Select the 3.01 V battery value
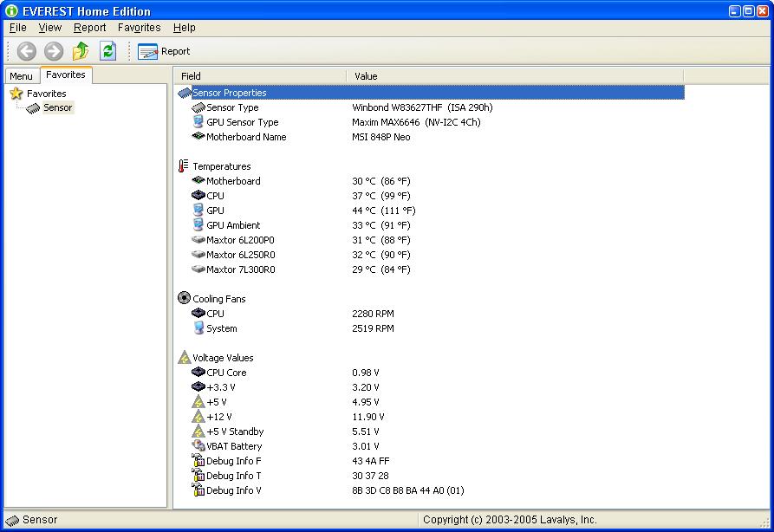774x532 pixels. [x=366, y=446]
